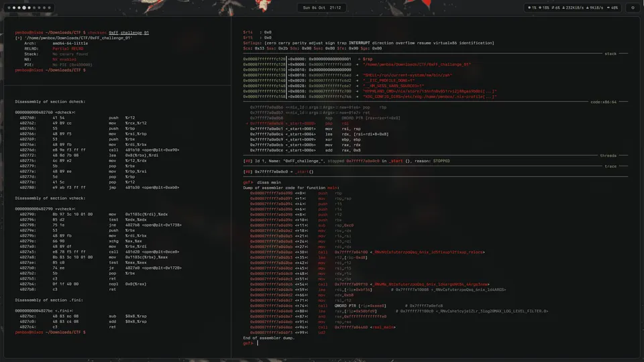Click the highlighted current instruction 'pop rdi'
This screenshot has width=644, height=362.
pos(297,123)
